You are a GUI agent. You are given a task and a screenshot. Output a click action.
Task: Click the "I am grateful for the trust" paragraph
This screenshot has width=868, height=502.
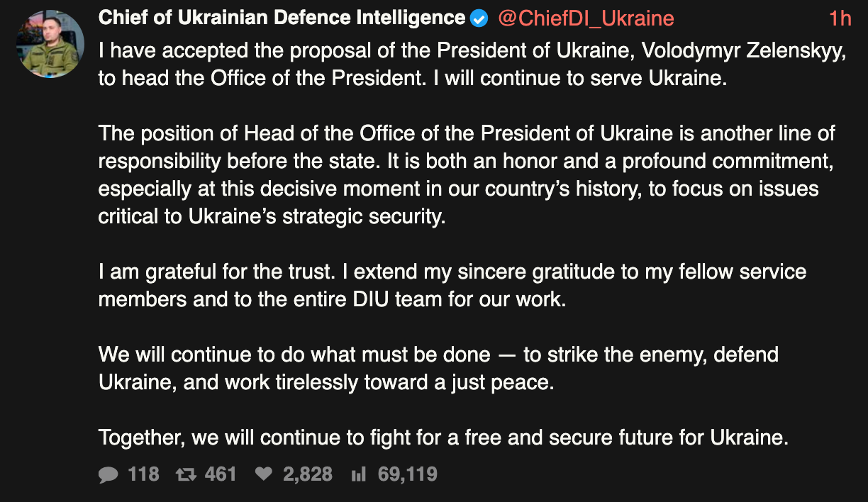pyautogui.click(x=452, y=285)
